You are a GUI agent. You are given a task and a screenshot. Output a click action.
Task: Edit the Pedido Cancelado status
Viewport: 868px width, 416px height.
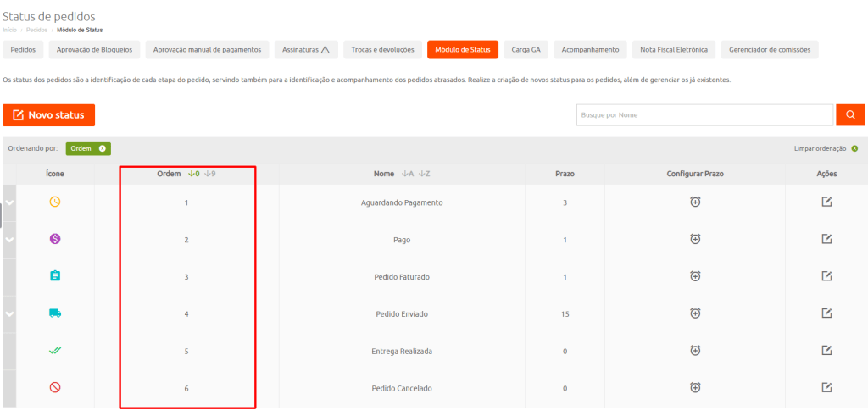[x=826, y=387]
